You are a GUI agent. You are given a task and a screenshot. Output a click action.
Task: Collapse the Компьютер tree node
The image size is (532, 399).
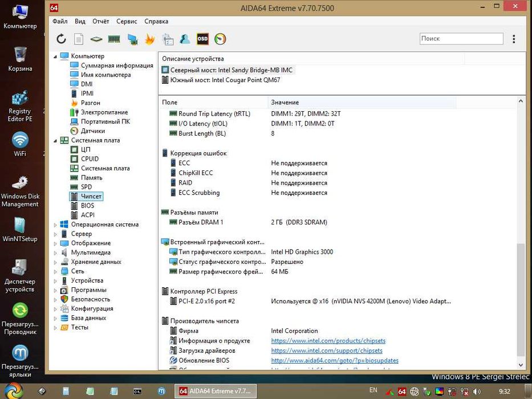[55, 56]
